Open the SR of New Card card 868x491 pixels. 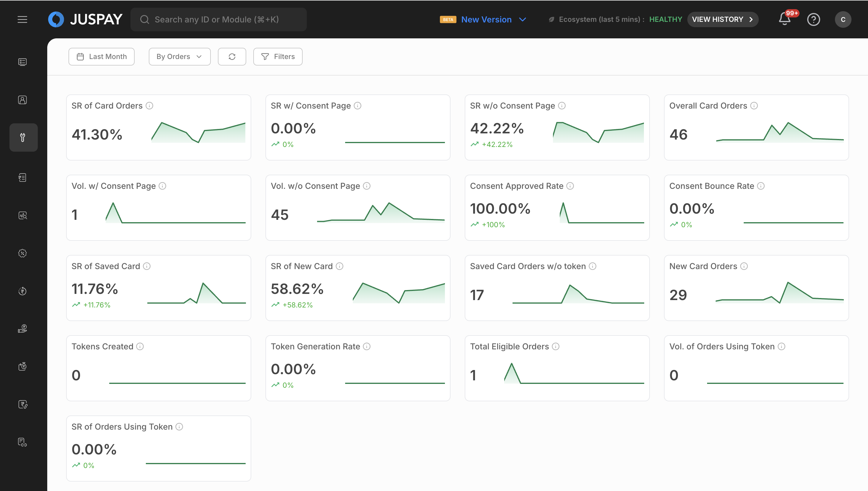pyautogui.click(x=358, y=288)
